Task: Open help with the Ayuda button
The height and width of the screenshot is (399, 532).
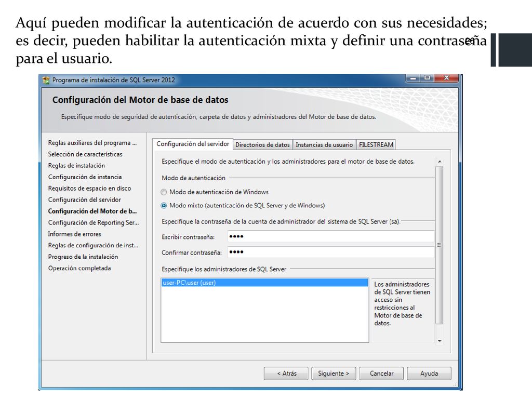Action: click(x=429, y=374)
